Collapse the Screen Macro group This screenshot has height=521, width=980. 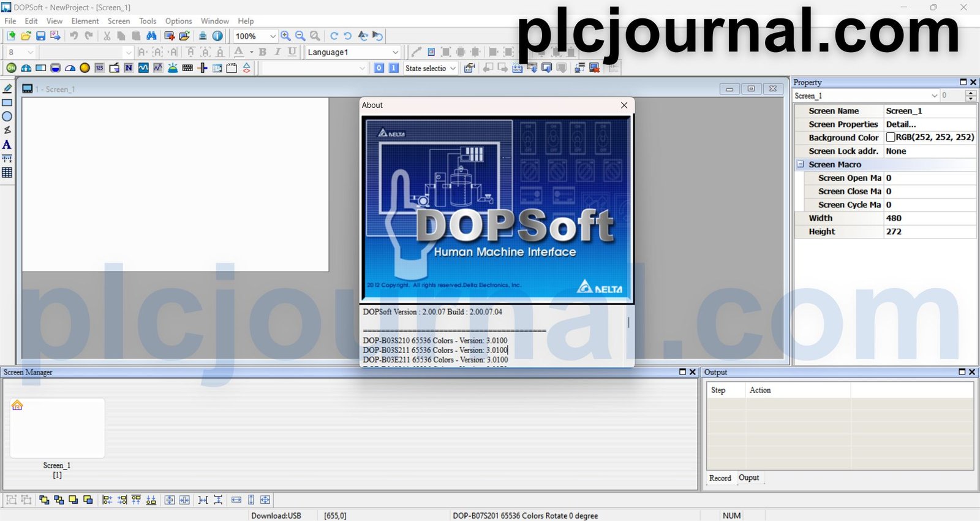pos(801,164)
